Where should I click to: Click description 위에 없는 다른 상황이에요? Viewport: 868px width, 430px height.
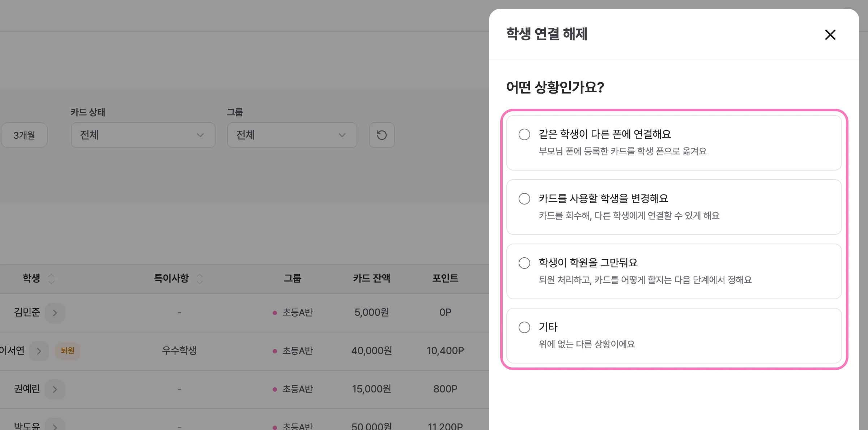pyautogui.click(x=587, y=344)
